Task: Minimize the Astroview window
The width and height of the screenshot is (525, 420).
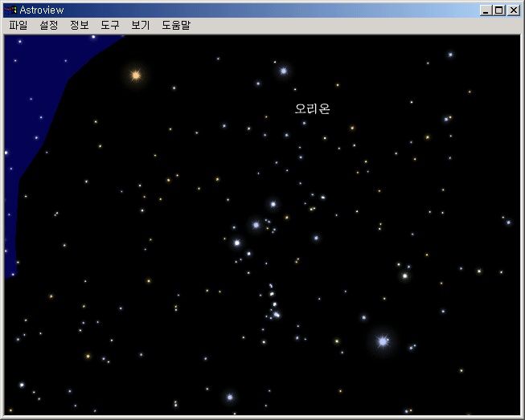Action: click(x=486, y=10)
